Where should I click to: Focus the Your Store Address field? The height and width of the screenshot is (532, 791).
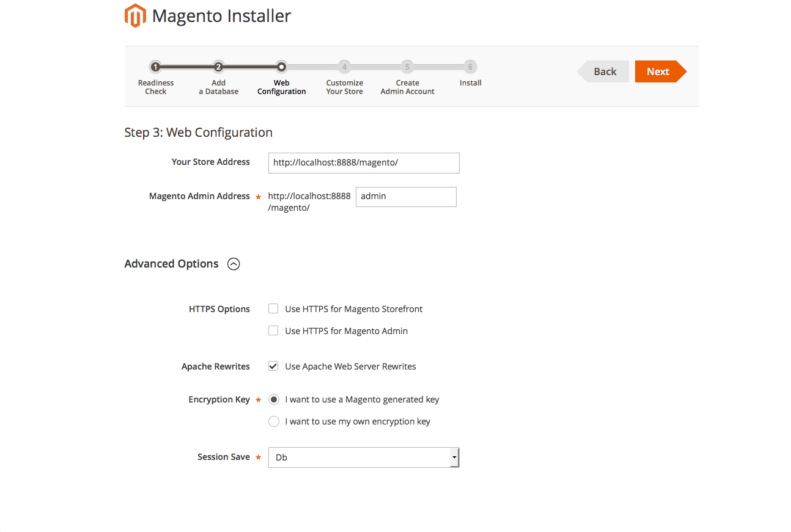[364, 163]
